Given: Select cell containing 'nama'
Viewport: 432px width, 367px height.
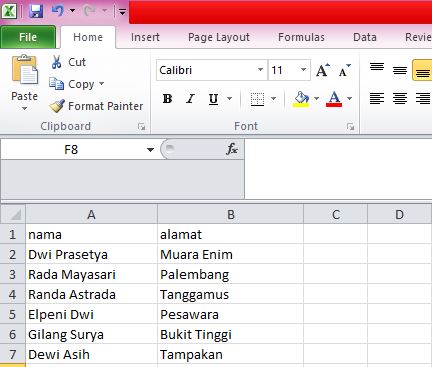Looking at the screenshot, I should point(91,234).
